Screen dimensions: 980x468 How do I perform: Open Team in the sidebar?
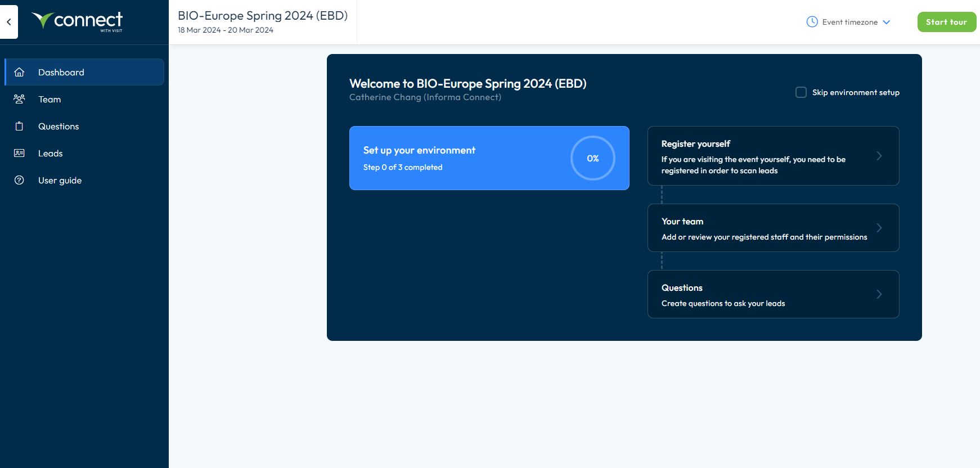50,100
